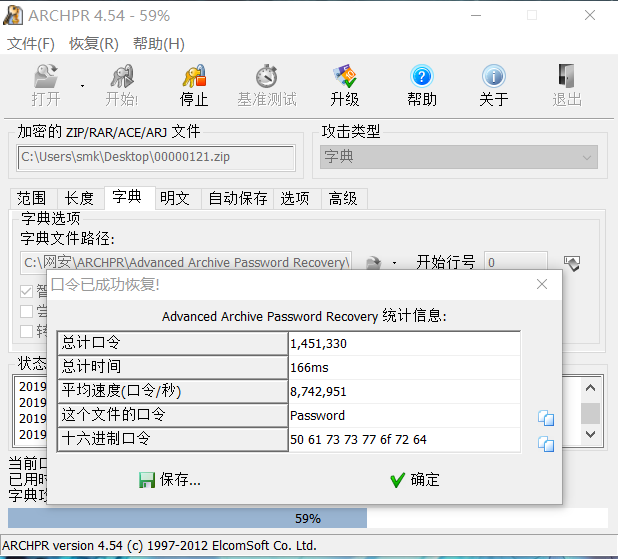Open the 帮助(H) menu
The height and width of the screenshot is (559, 618).
pyautogui.click(x=159, y=43)
